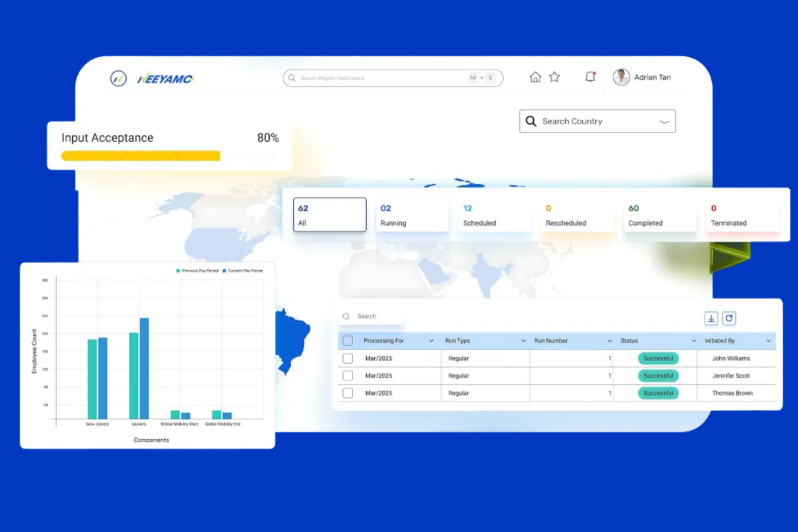Click Successful badge in Jennifer Scott row
This screenshot has width=798, height=532.
pyautogui.click(x=658, y=376)
